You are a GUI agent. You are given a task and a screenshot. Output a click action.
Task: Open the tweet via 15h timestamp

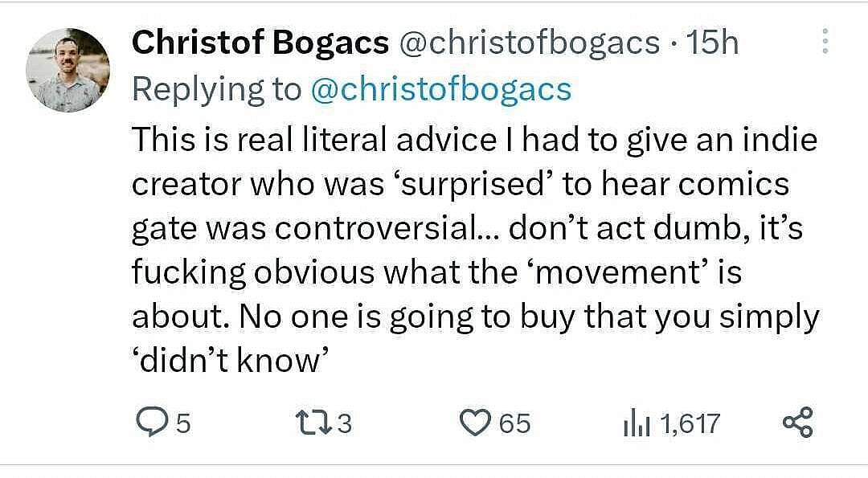pos(713,43)
